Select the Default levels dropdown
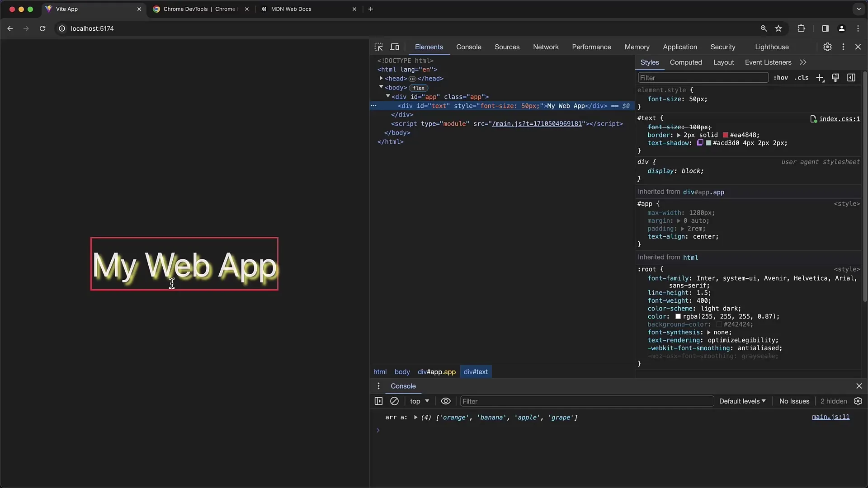The width and height of the screenshot is (868, 488). pos(742,401)
